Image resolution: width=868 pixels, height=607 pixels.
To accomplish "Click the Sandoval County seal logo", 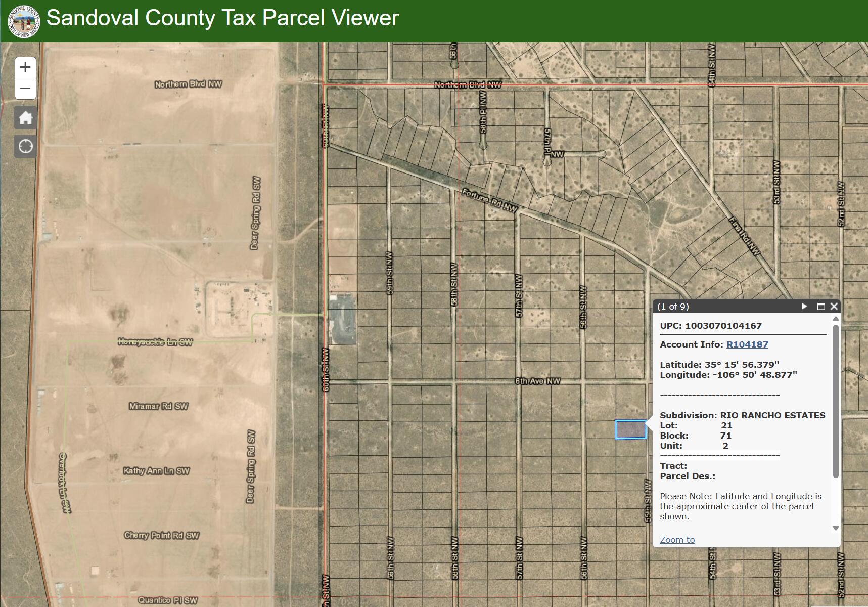I will [x=24, y=21].
